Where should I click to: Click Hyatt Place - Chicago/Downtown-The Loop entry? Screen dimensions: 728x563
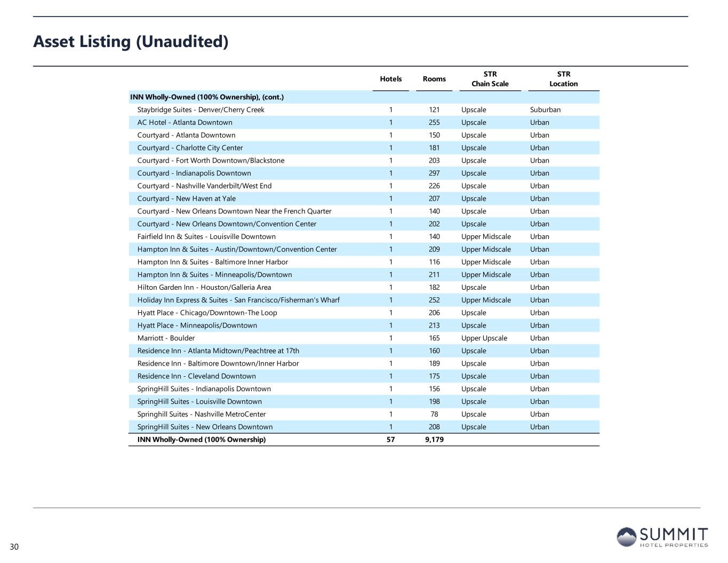tap(207, 313)
